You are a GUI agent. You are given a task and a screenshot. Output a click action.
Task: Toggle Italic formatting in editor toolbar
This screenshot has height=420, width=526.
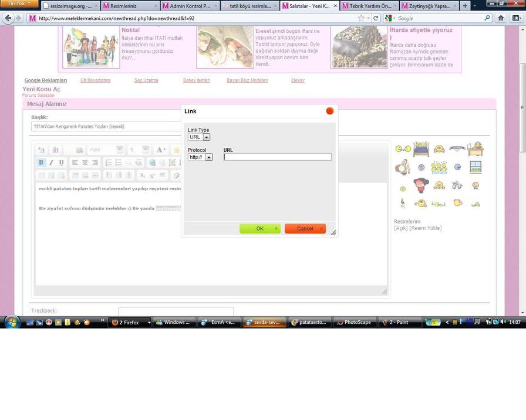[51, 162]
